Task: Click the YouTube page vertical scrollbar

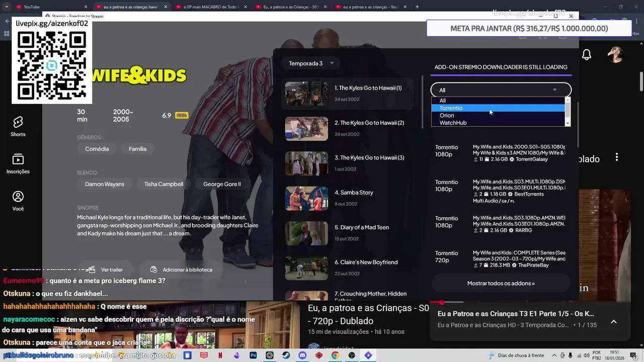Action: [x=641, y=80]
